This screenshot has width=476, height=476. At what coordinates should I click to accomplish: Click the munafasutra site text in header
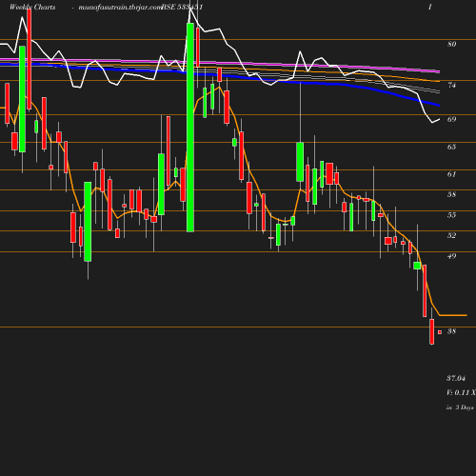[x=120, y=8]
